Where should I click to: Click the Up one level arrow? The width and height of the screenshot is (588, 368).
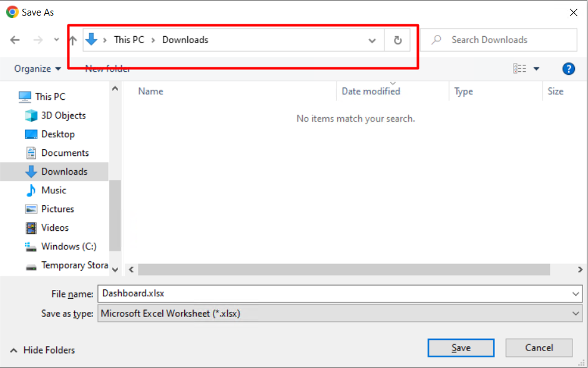point(73,41)
